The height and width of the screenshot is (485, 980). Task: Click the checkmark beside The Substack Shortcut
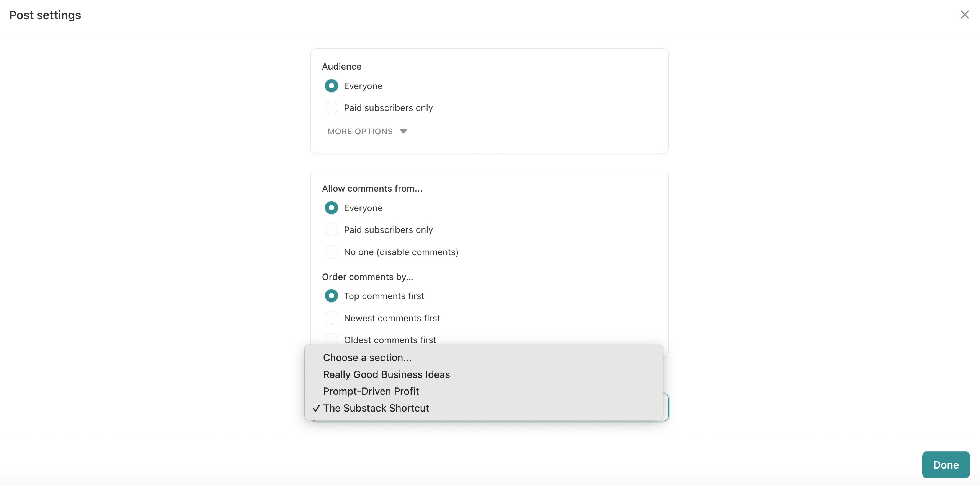pyautogui.click(x=316, y=408)
